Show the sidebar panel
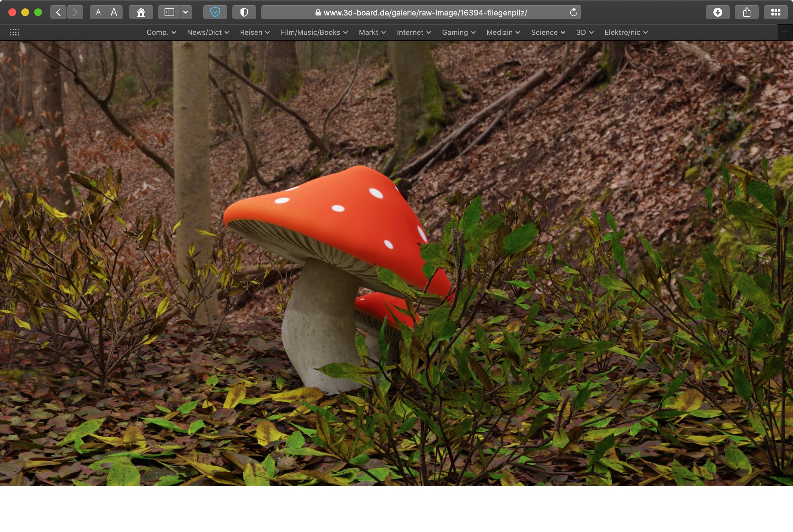The image size is (793, 532). tap(169, 13)
